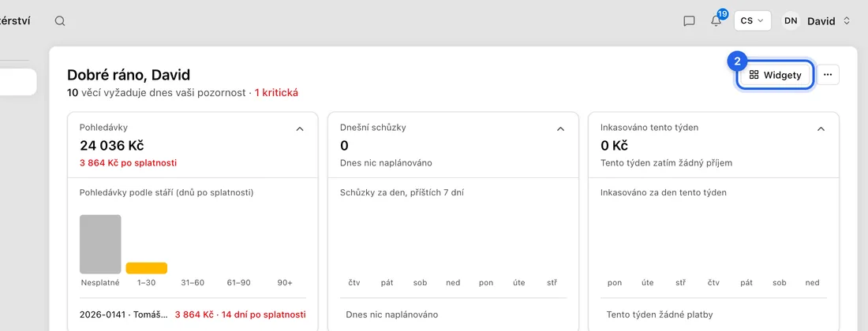Screen dimensions: 868x331
Task: Click 'Pohledávky podle stáří' chart title
Action: (166, 192)
